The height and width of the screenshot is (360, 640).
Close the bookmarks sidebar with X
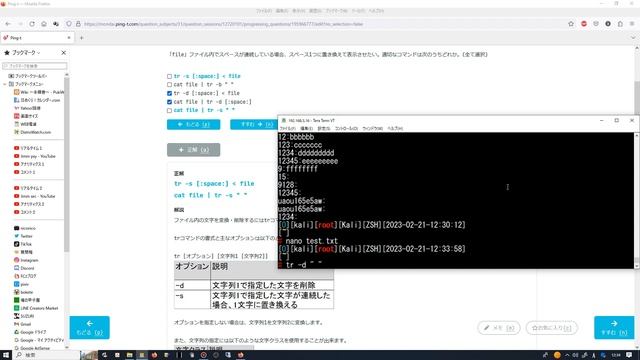63,53
